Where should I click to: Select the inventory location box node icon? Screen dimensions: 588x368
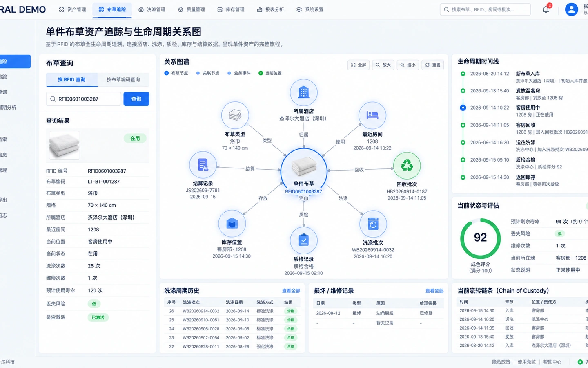point(232,224)
